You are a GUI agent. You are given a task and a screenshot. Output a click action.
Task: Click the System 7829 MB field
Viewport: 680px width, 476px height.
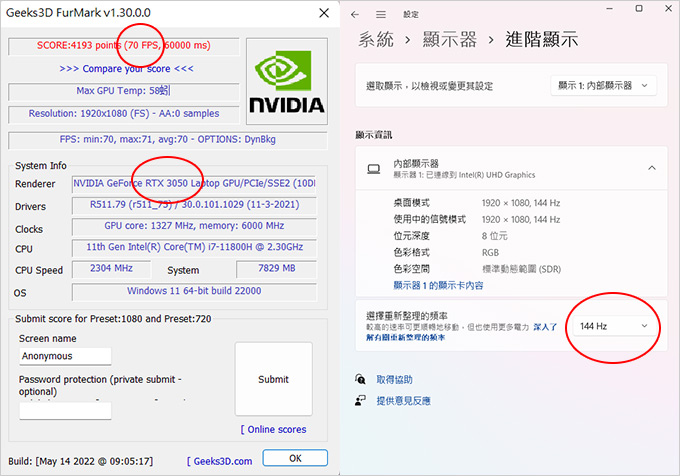click(276, 269)
